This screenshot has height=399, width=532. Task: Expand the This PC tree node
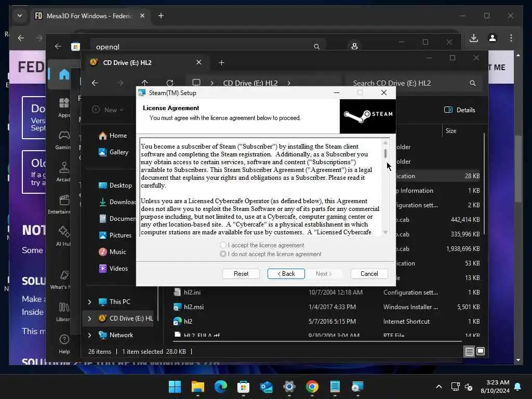click(89, 302)
